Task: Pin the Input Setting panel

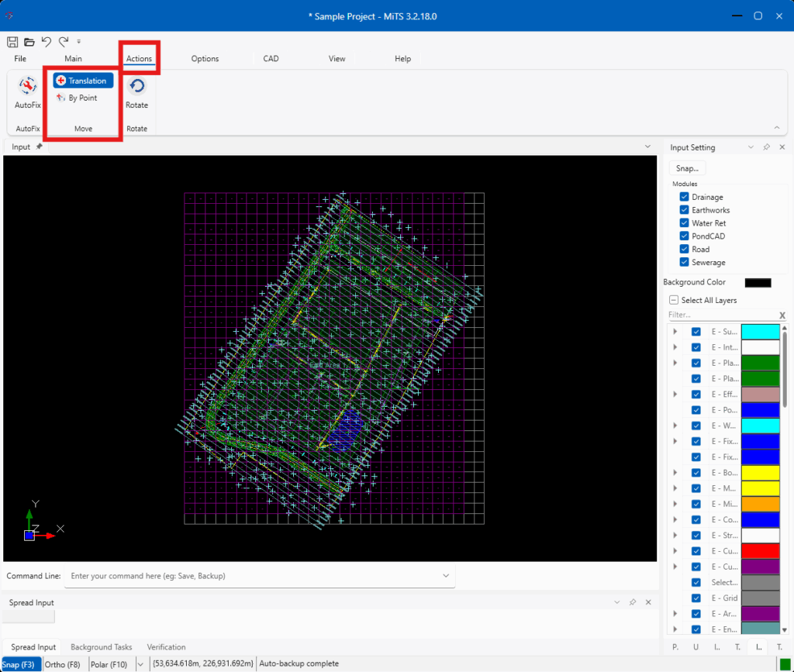Action: point(766,147)
